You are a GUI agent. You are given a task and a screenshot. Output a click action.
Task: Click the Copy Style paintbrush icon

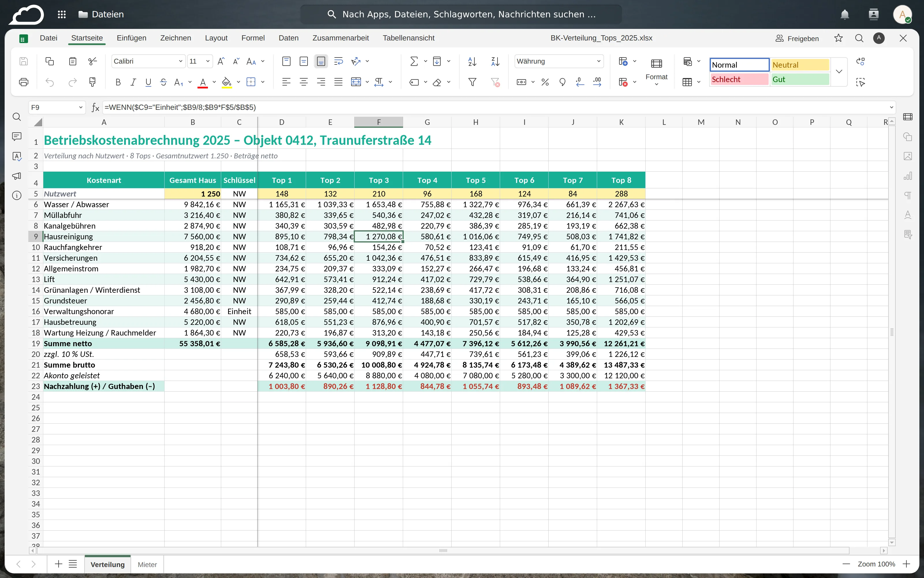click(92, 82)
